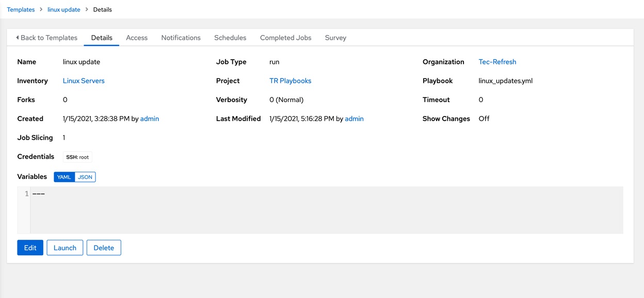Switch to the Access tab
644x298 pixels.
pos(136,37)
